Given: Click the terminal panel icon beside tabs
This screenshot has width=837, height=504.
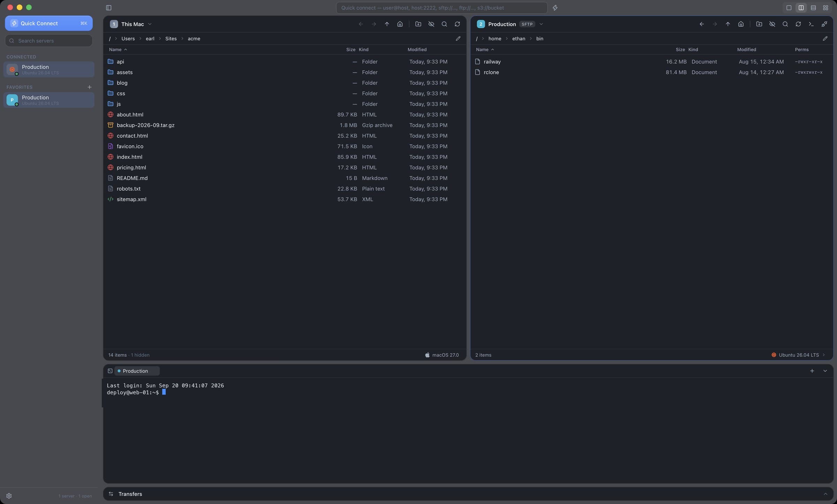Looking at the screenshot, I should click(110, 371).
